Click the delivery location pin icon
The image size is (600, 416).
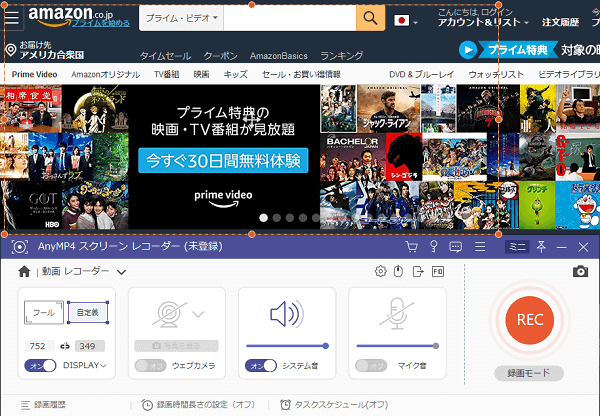11,50
